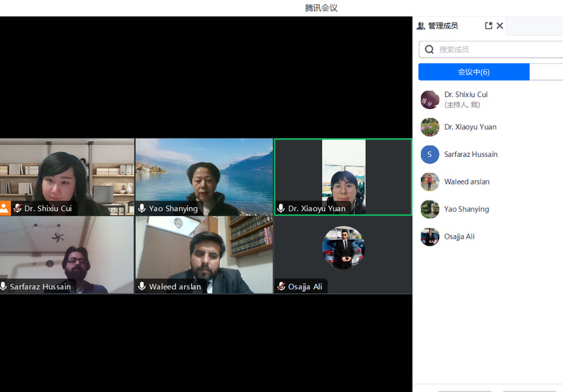Click Osajja Ali's avatar in list
Screen dimensions: 563x392
(430, 236)
